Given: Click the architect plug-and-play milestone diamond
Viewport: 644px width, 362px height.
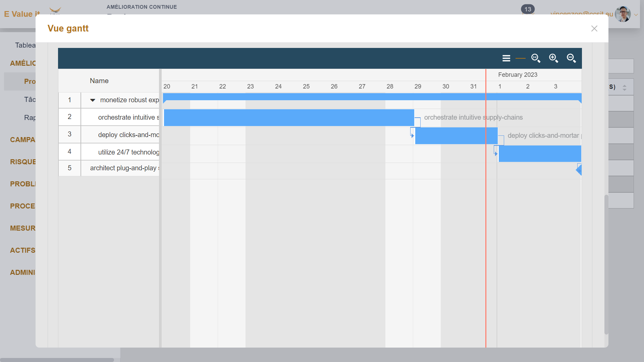Looking at the screenshot, I should (x=579, y=170).
